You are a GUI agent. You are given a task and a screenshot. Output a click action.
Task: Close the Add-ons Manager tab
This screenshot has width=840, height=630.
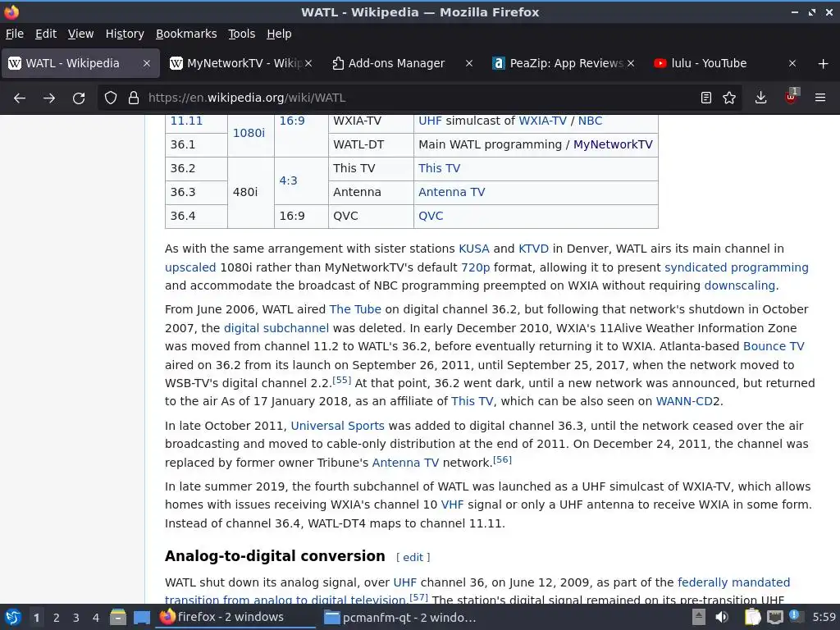tap(468, 63)
